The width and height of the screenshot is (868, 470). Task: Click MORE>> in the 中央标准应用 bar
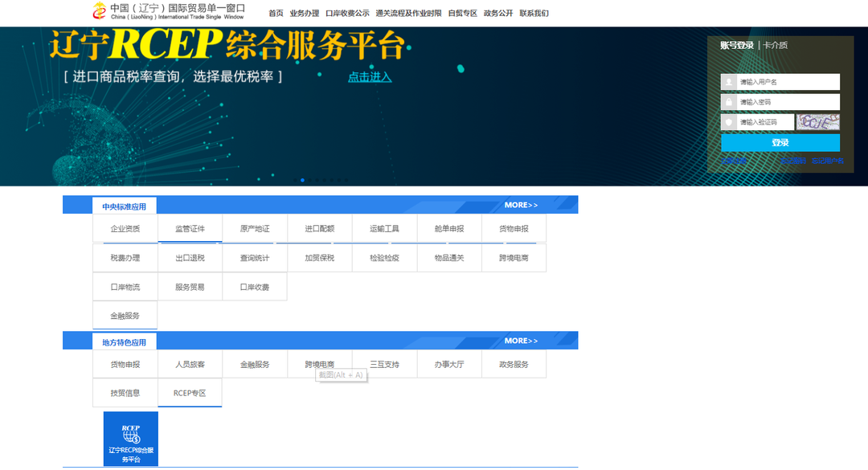click(x=521, y=205)
